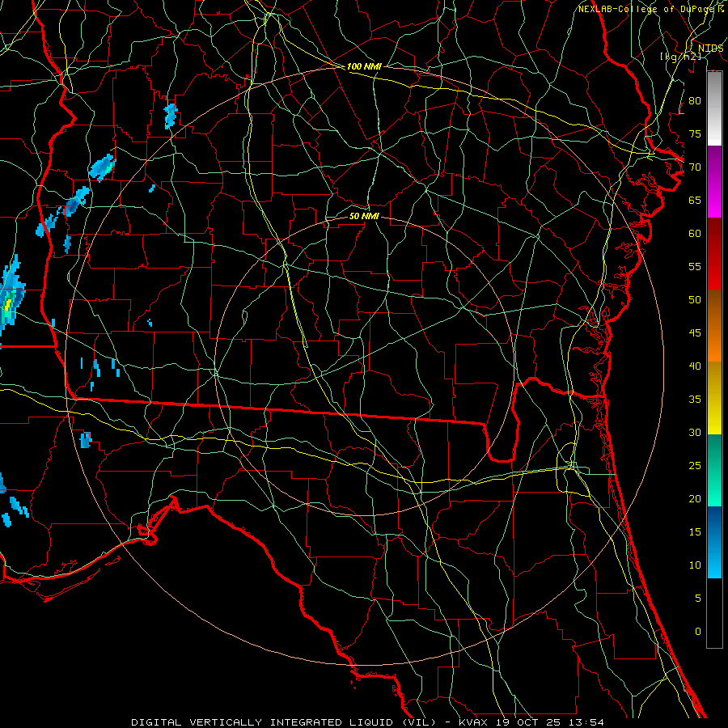The height and width of the screenshot is (728, 728).
Task: Click the "25" value on the VIL scale
Action: (695, 466)
